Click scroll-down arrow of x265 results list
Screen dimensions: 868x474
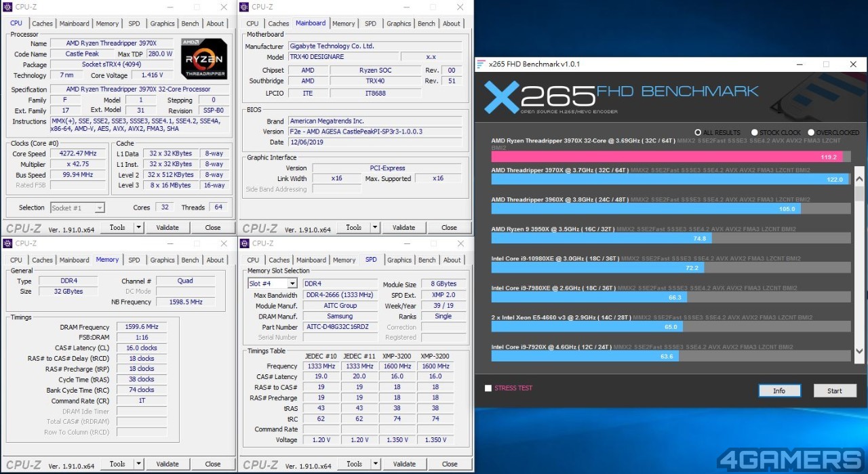pyautogui.click(x=859, y=351)
